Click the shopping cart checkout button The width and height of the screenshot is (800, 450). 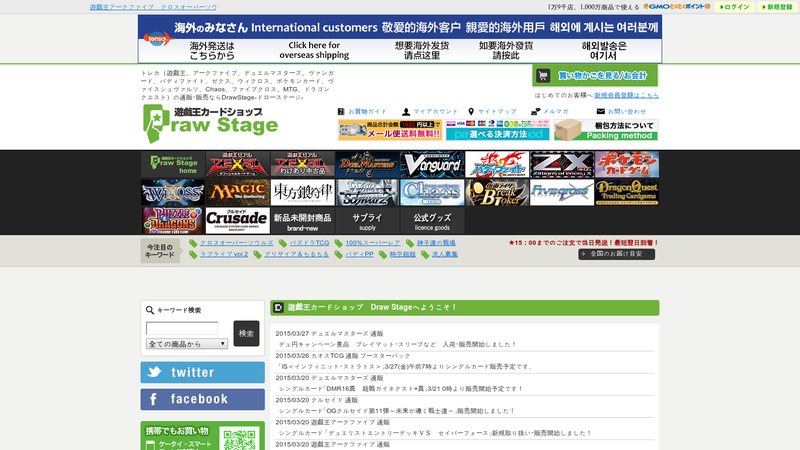pos(595,76)
